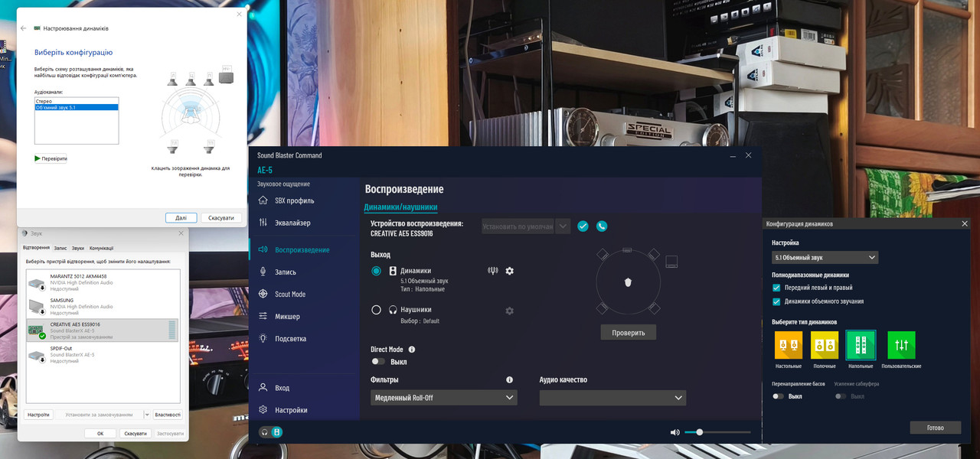Click the Direct Mode info icon
This screenshot has height=459, width=980.
[x=412, y=350]
